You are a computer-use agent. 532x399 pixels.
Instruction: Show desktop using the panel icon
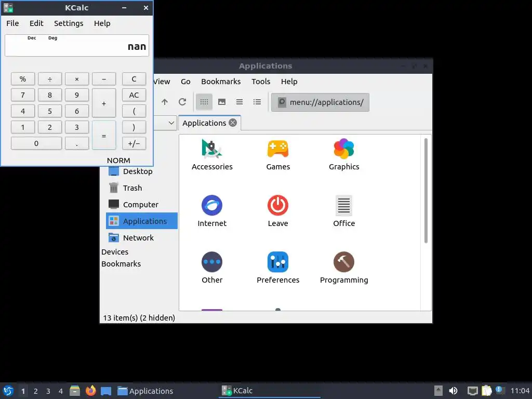click(x=106, y=391)
